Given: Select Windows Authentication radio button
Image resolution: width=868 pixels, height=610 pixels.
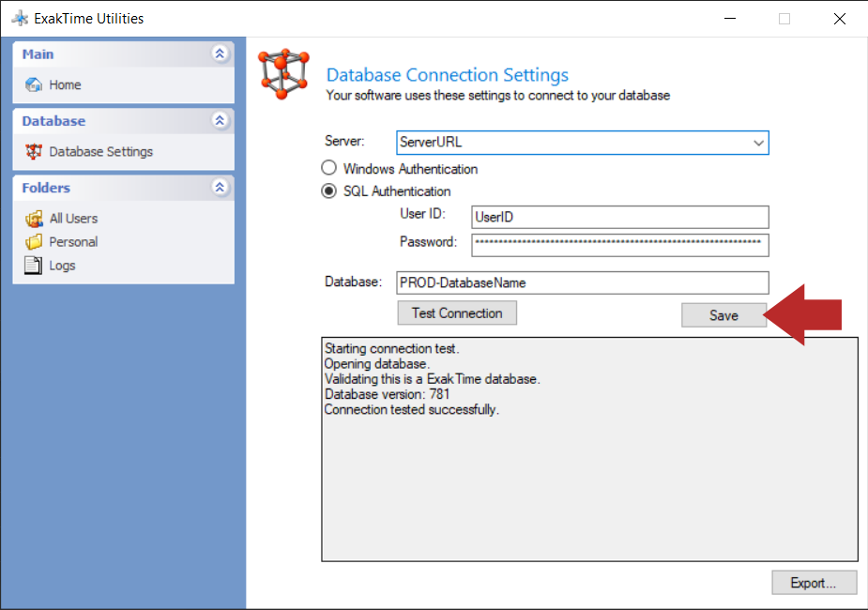Looking at the screenshot, I should click(x=328, y=168).
